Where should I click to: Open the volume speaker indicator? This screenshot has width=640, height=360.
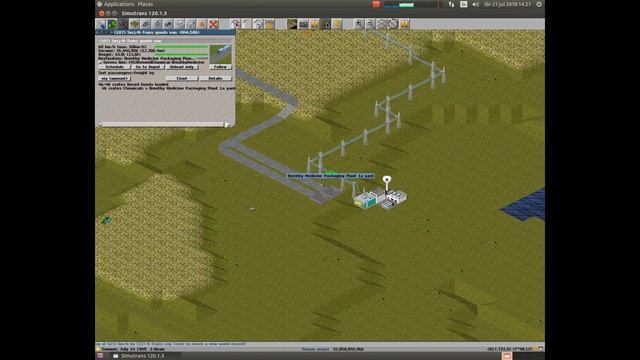[476, 4]
